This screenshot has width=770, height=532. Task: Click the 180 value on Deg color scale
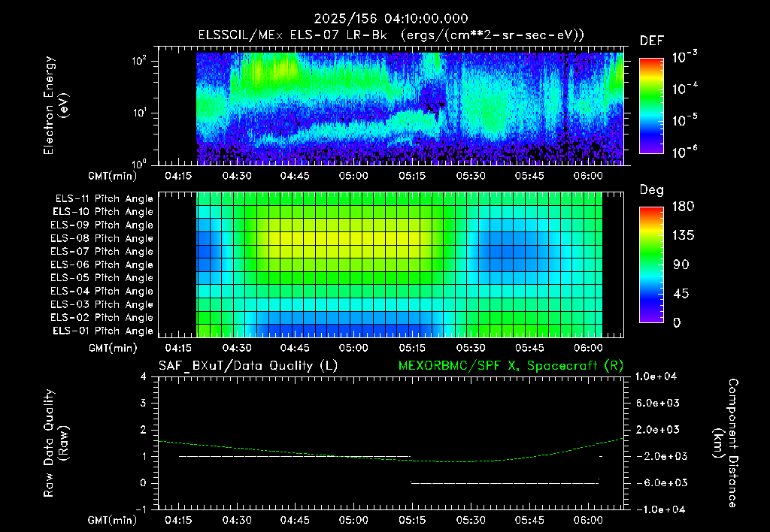tap(683, 207)
